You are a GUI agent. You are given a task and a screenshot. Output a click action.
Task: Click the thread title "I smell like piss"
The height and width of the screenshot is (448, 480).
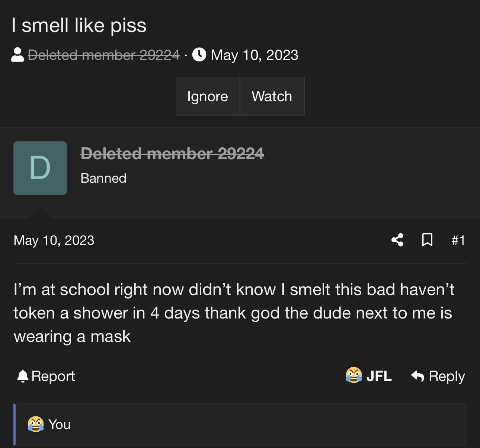(79, 25)
